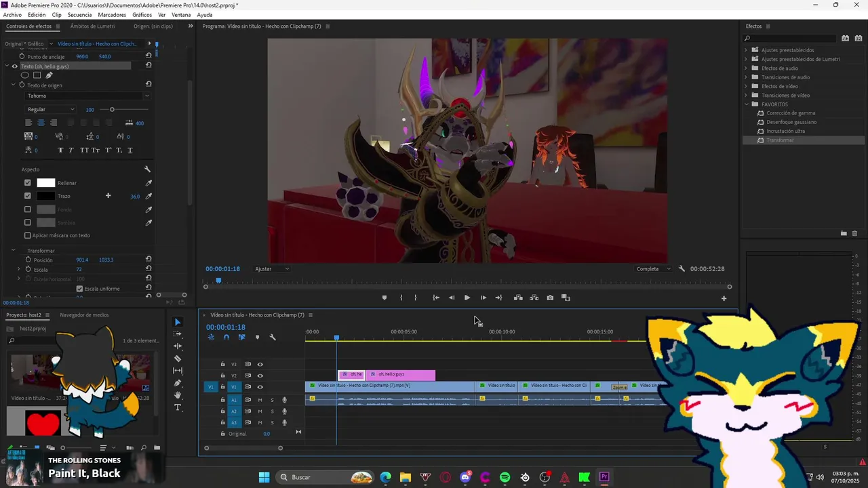Switch to Navegador de medios tab
868x488 pixels.
click(x=84, y=315)
